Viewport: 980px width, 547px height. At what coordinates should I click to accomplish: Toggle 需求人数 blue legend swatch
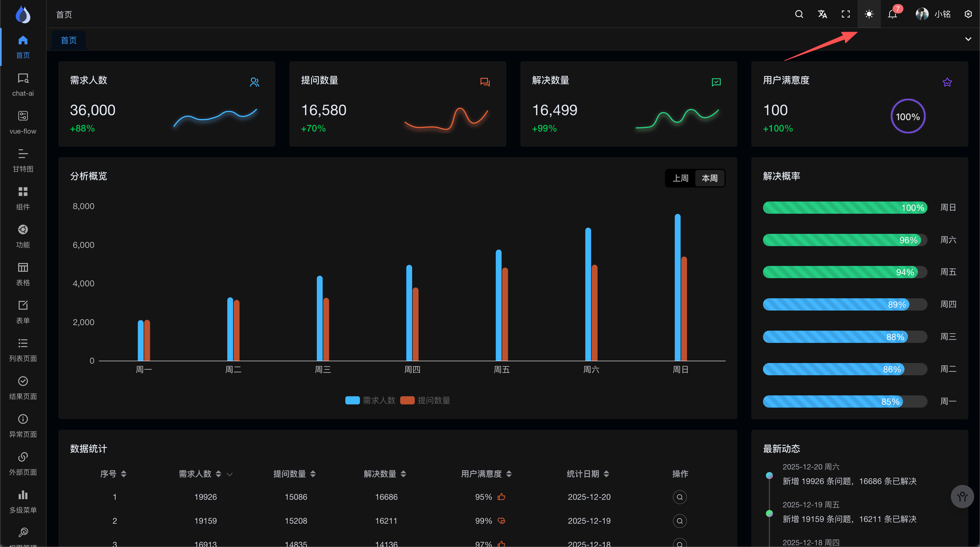click(352, 400)
